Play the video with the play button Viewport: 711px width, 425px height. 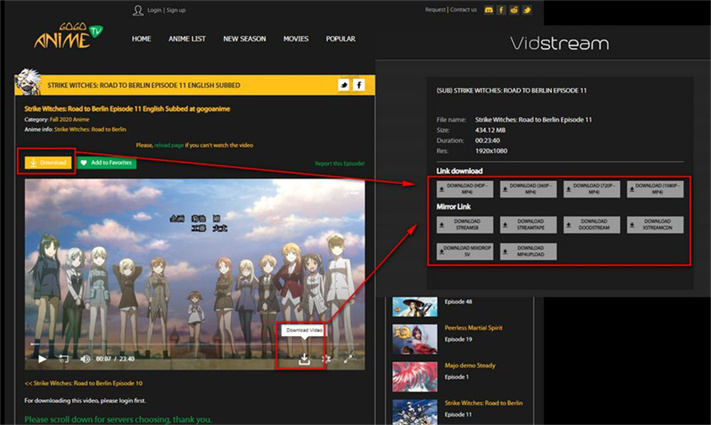42,359
